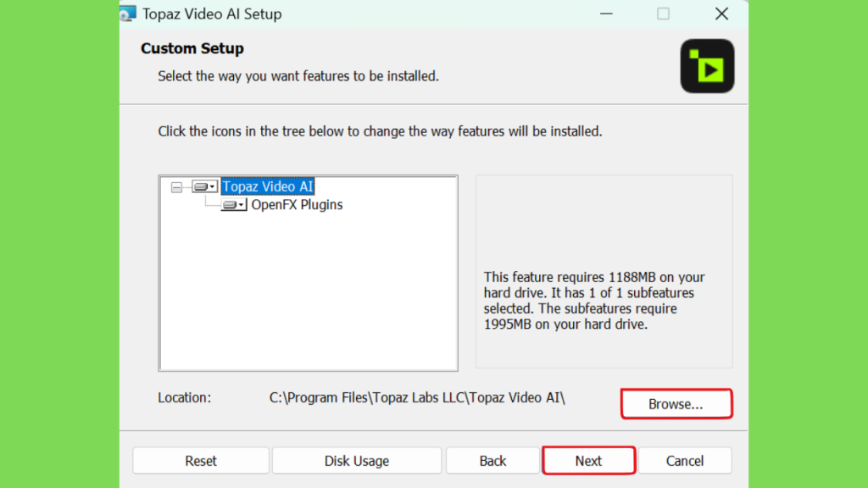
Task: Click the Custom Setup heading
Action: coord(192,48)
